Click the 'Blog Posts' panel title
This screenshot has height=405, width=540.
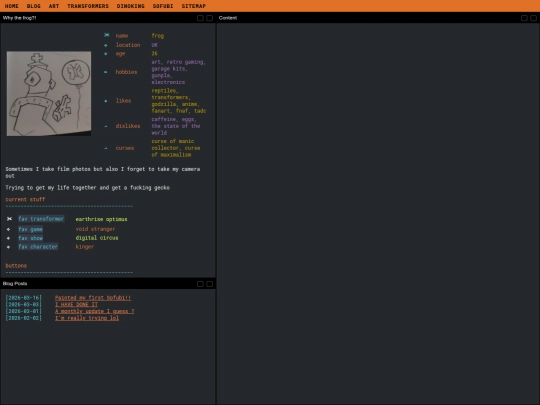15,284
